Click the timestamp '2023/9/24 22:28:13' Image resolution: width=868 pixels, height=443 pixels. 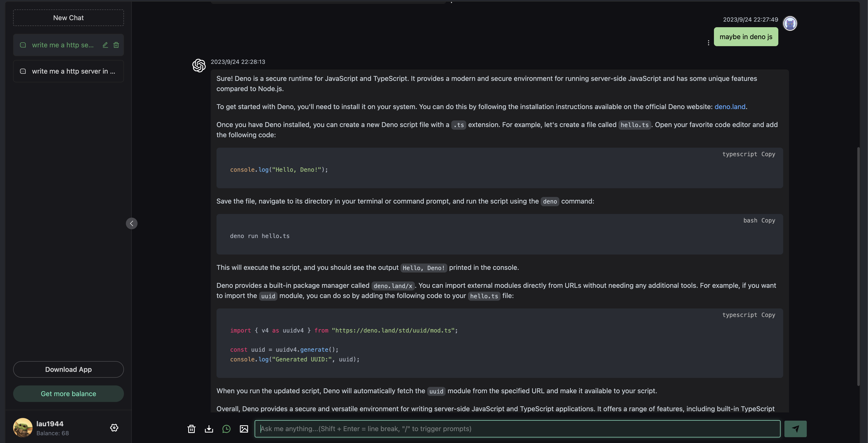[x=238, y=62]
